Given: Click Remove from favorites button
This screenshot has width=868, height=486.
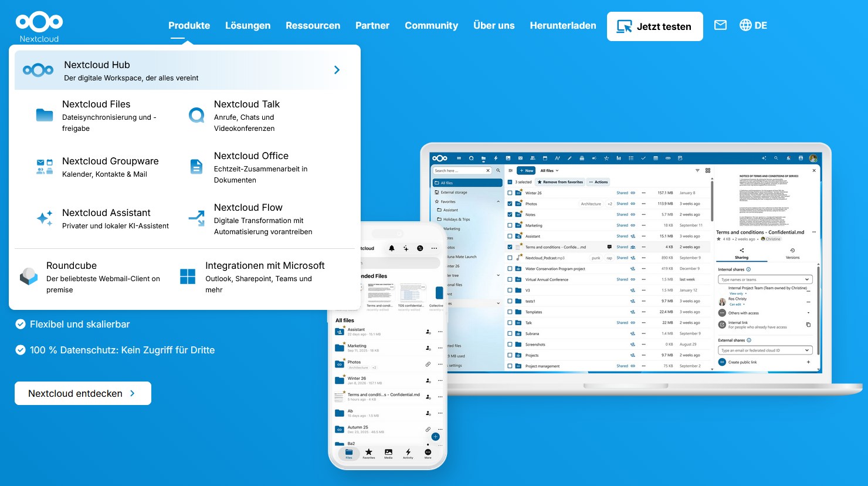Looking at the screenshot, I should [560, 182].
